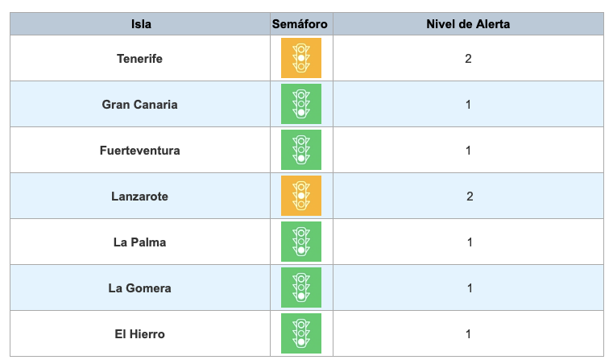Select the Gran Canaria row label
Viewport: 613px width, 364px height.
tap(139, 105)
